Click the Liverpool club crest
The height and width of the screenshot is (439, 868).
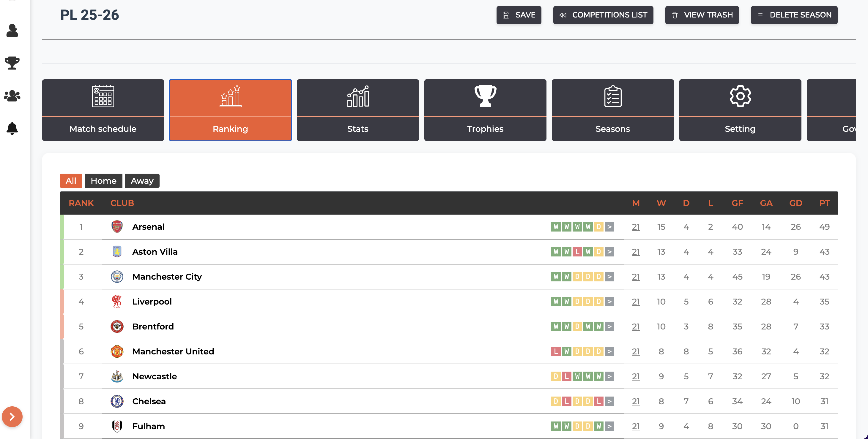pos(117,302)
